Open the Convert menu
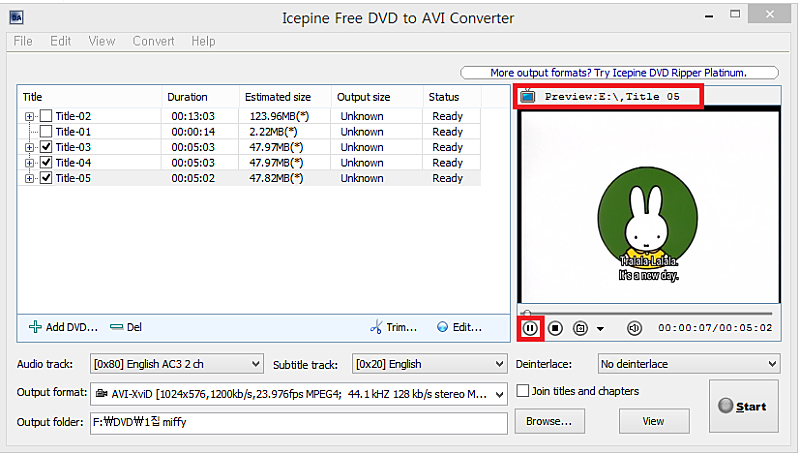This screenshot has width=800, height=454. pyautogui.click(x=153, y=41)
